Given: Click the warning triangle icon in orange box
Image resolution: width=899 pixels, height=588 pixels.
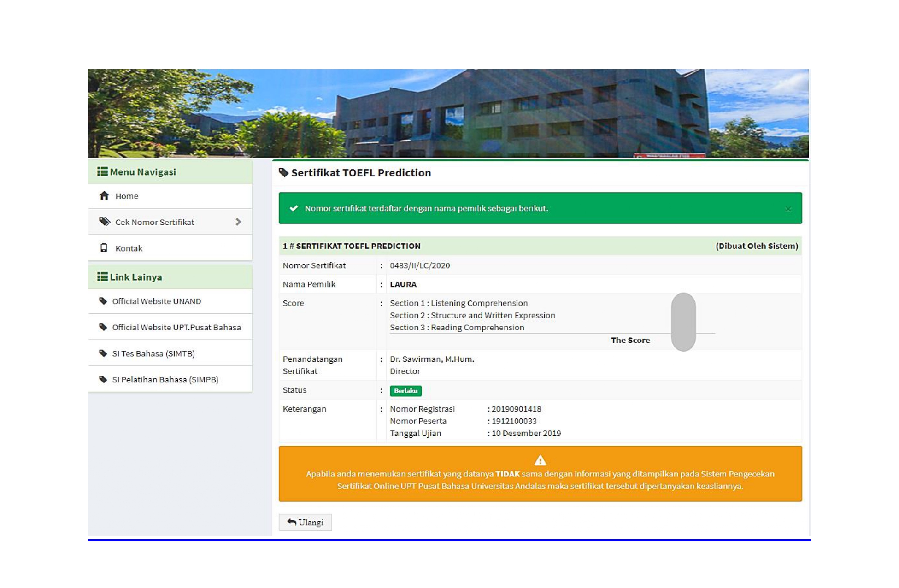Looking at the screenshot, I should [540, 460].
